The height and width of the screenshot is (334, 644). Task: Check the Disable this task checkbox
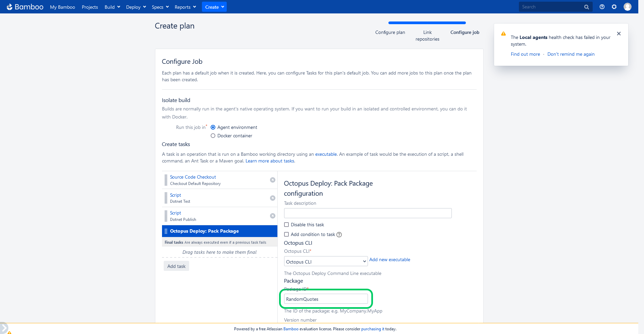pos(286,225)
